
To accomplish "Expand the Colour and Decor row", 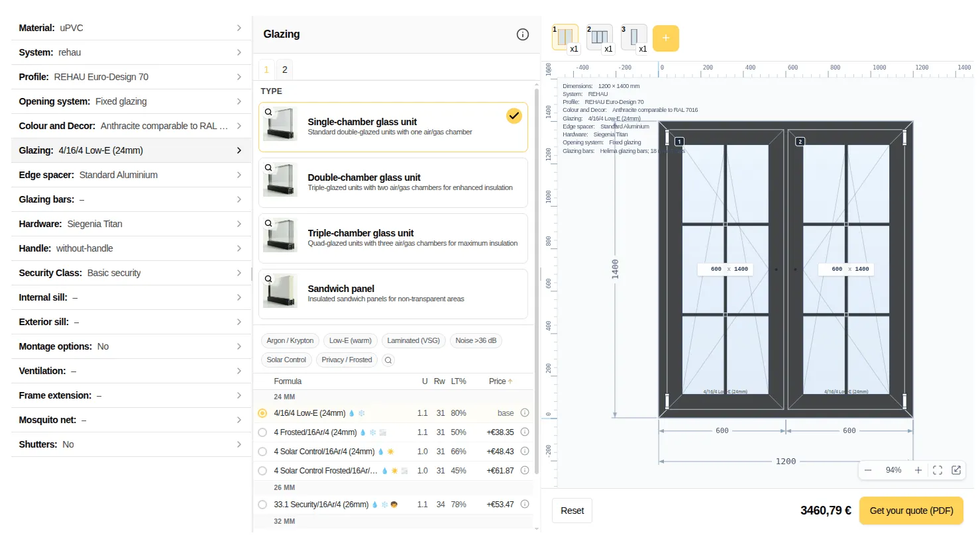I will coord(130,126).
